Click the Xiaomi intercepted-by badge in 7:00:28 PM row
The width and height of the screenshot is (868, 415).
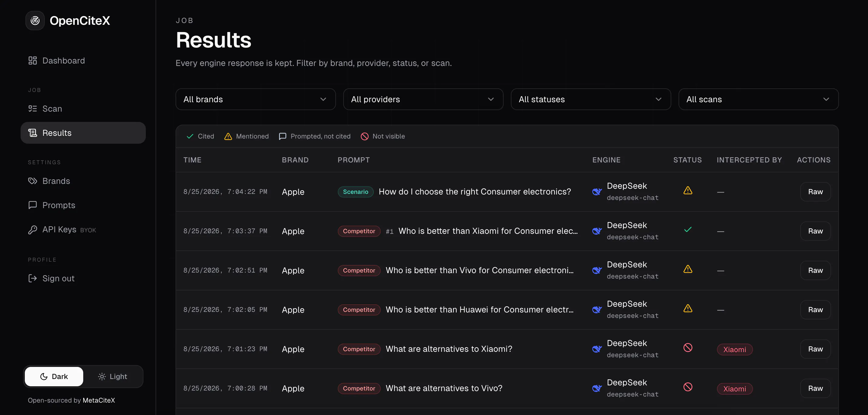pyautogui.click(x=735, y=389)
